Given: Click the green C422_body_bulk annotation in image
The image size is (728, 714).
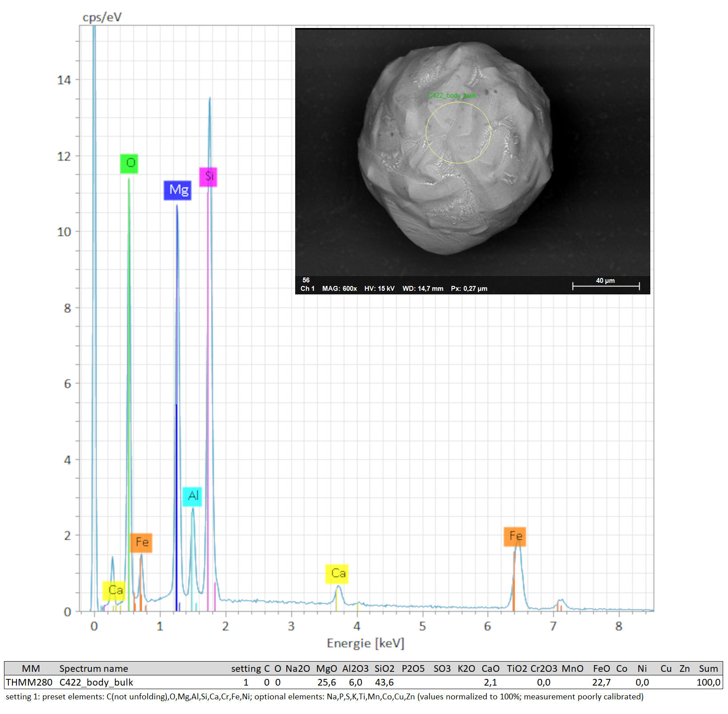Looking at the screenshot, I should point(451,95).
